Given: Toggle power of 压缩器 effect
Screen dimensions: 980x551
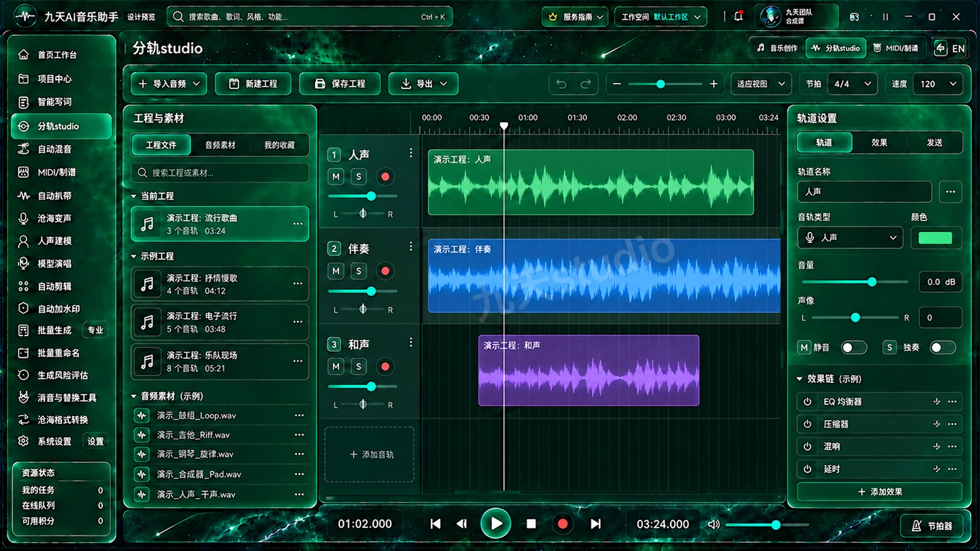Looking at the screenshot, I should [x=807, y=424].
